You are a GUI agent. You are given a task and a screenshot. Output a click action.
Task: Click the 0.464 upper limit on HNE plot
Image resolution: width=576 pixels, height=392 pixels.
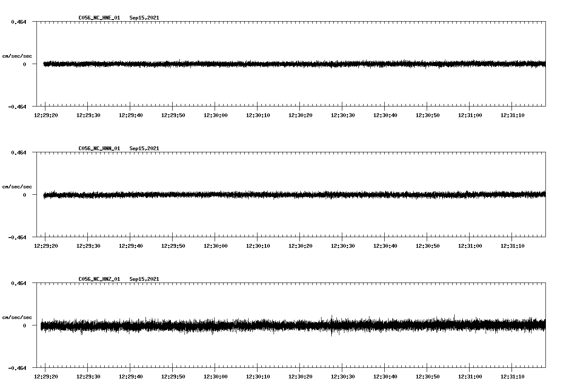(18, 22)
